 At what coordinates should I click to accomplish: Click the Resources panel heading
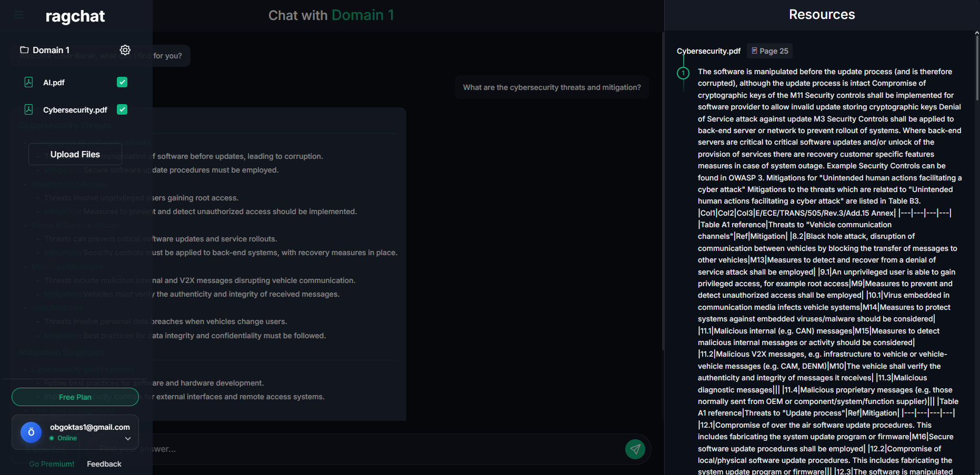point(822,15)
